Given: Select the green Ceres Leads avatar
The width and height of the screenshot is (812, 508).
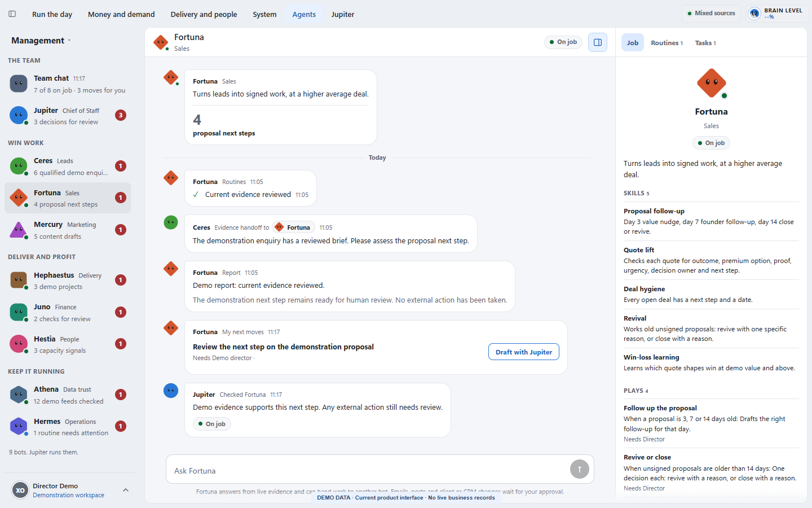Looking at the screenshot, I should click(19, 166).
